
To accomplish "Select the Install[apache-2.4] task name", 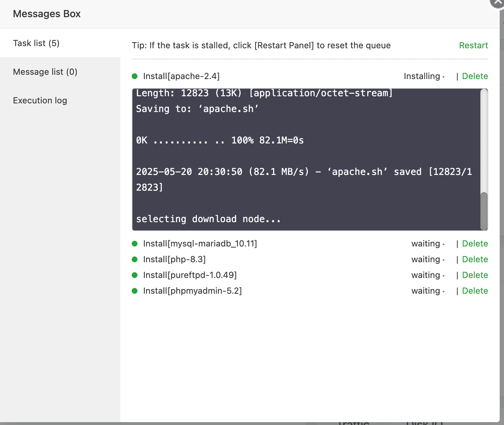I will point(181,76).
